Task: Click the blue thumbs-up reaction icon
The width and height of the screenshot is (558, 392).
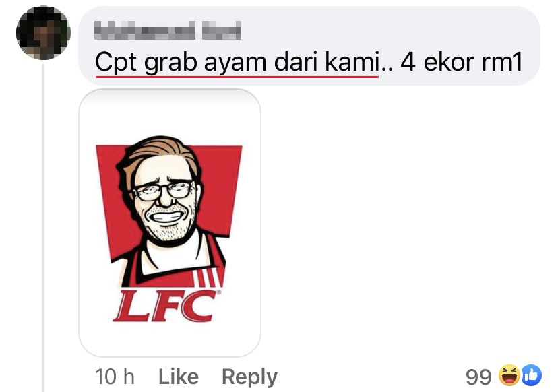Action: 531,375
